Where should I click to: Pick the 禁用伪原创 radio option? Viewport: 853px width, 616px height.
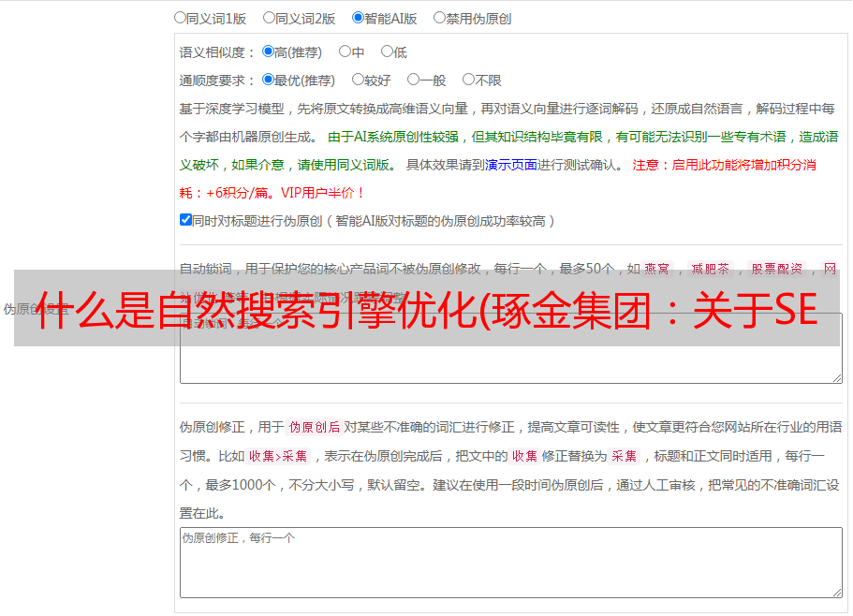click(439, 17)
